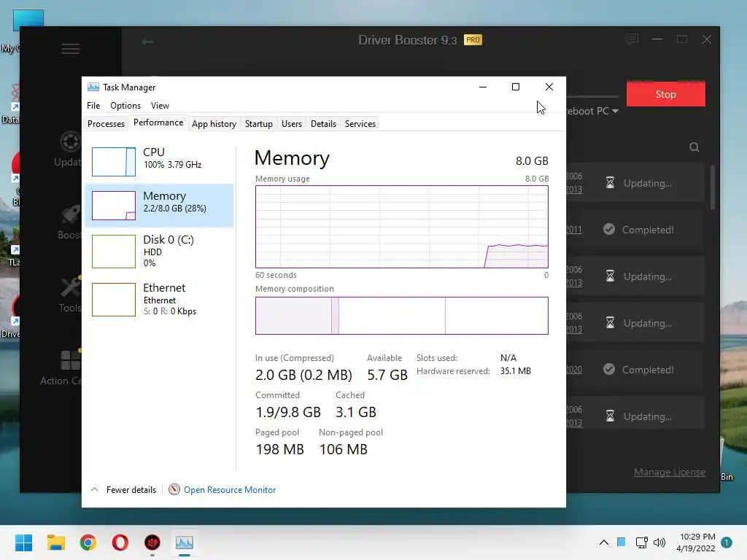This screenshot has width=747, height=560.
Task: Click the Manage License link
Action: [670, 472]
